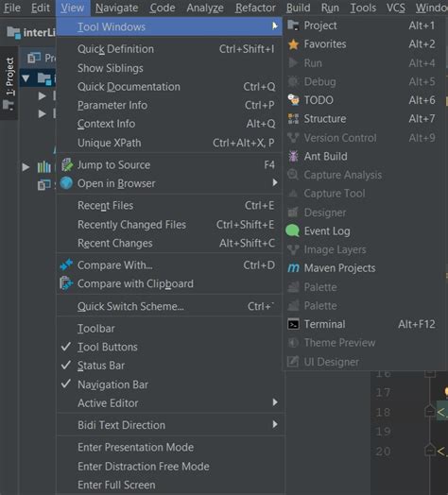Open the Tools menu

pos(363,8)
